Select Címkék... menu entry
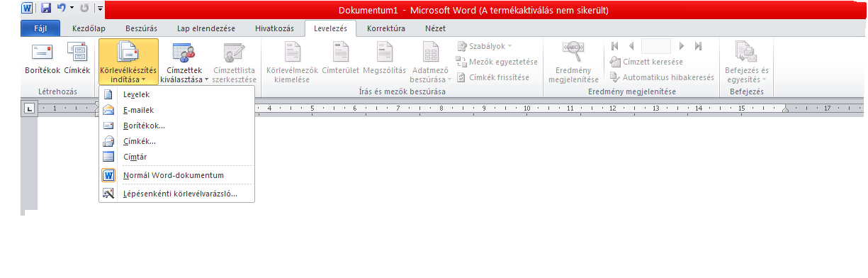The width and height of the screenshot is (868, 278). 176,141
